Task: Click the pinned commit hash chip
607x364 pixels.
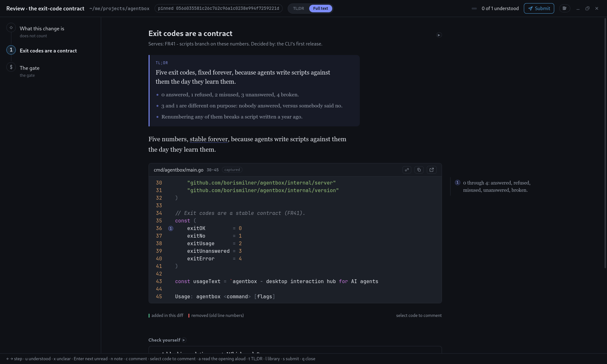Action: click(218, 9)
